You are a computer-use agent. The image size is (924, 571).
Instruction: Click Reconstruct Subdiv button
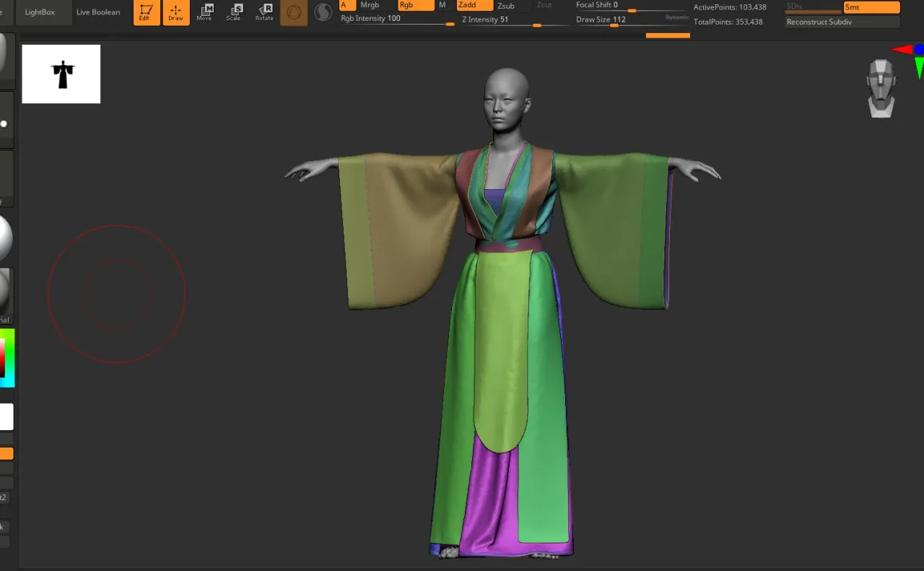pyautogui.click(x=842, y=22)
